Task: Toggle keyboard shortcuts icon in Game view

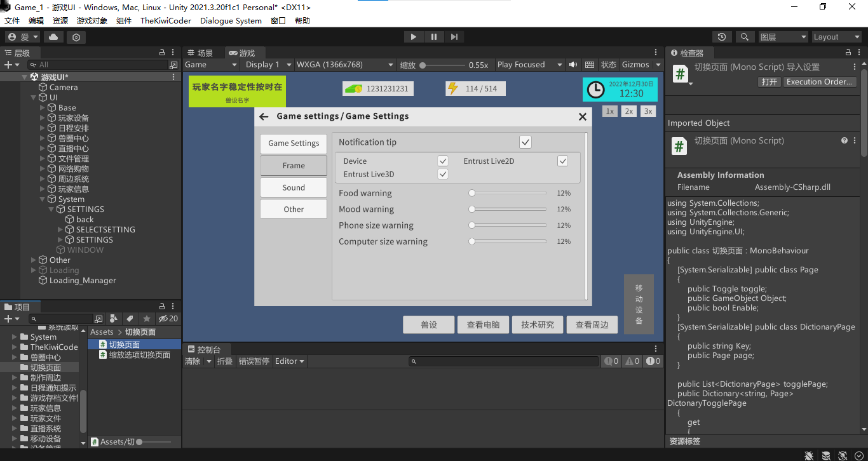Action: [589, 65]
